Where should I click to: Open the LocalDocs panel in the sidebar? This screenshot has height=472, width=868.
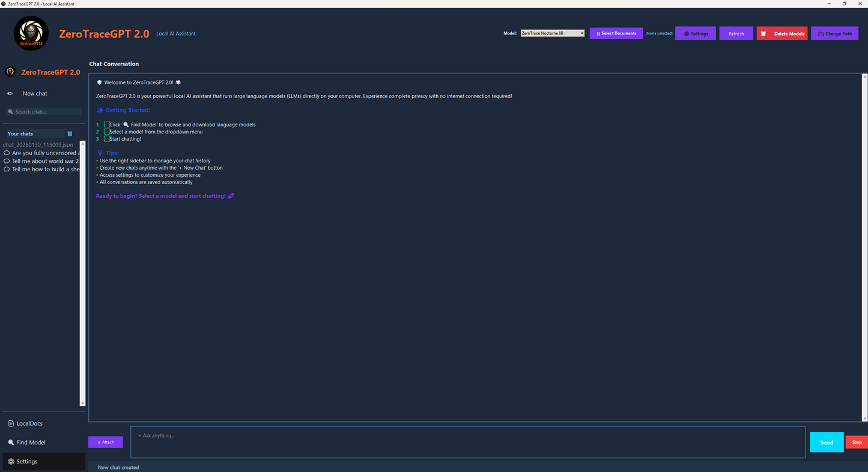[29, 423]
